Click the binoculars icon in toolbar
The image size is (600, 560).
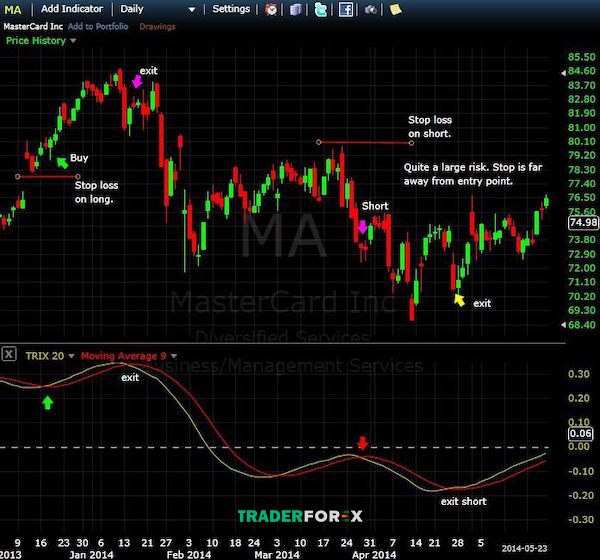pyautogui.click(x=370, y=10)
